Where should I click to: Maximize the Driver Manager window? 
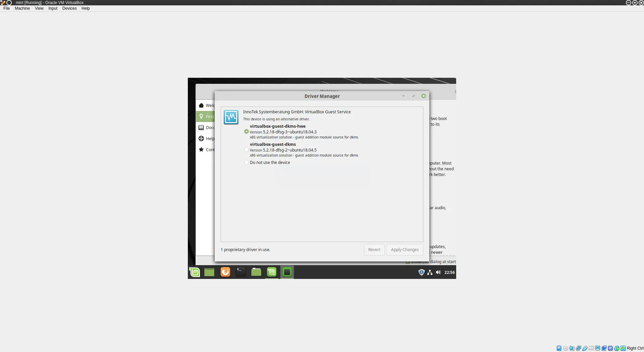pyautogui.click(x=414, y=96)
